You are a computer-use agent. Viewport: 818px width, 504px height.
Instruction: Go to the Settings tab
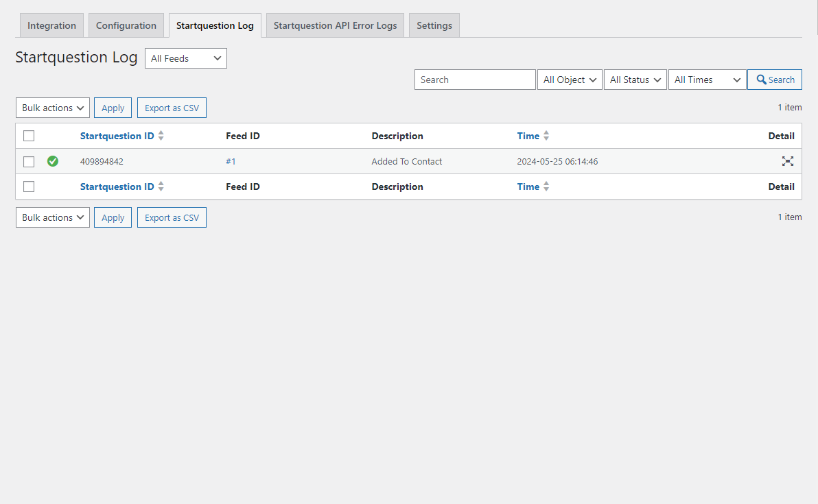[434, 25]
